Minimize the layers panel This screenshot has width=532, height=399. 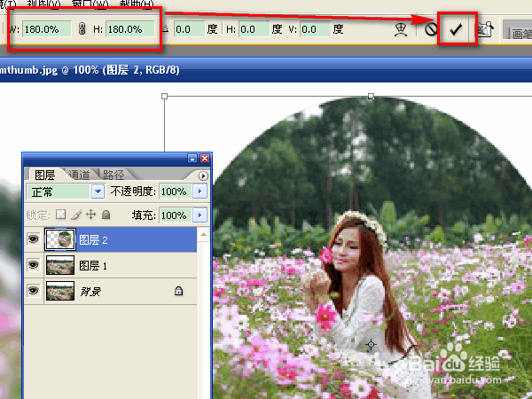pyautogui.click(x=192, y=159)
